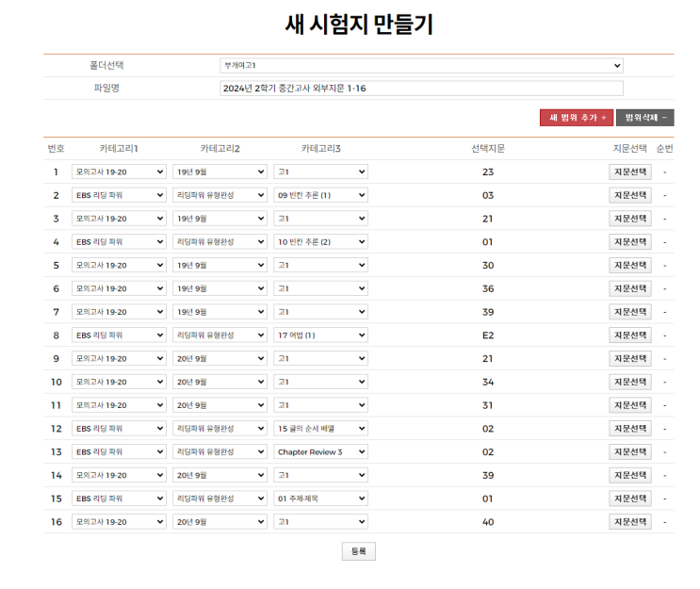
Task: Open the 폴더선택 folder dropdown
Action: 421,65
